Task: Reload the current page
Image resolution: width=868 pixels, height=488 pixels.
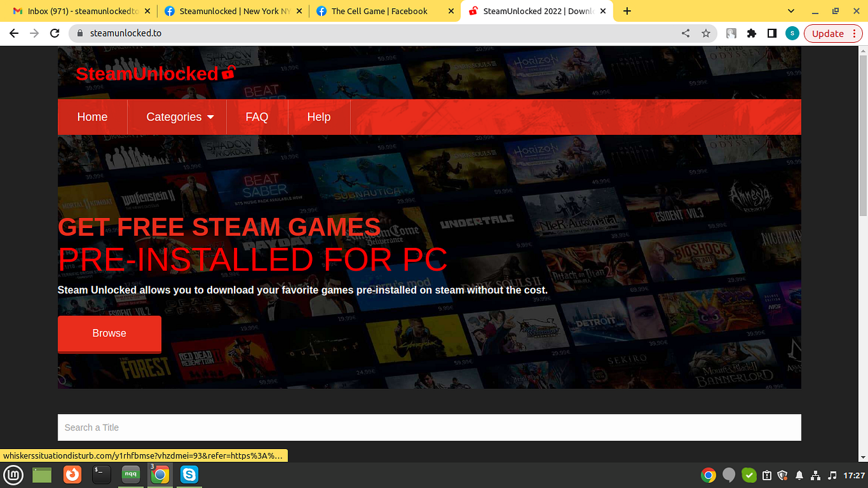Action: point(55,33)
